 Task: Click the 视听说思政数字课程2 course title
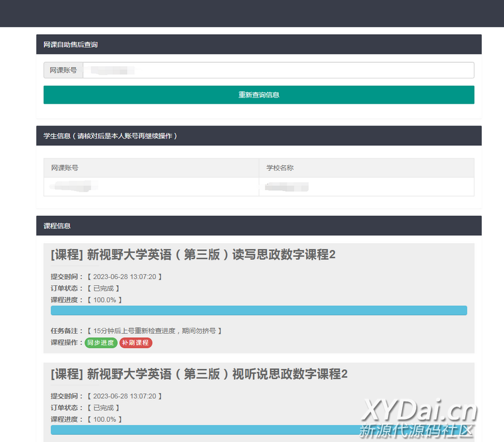click(x=199, y=374)
